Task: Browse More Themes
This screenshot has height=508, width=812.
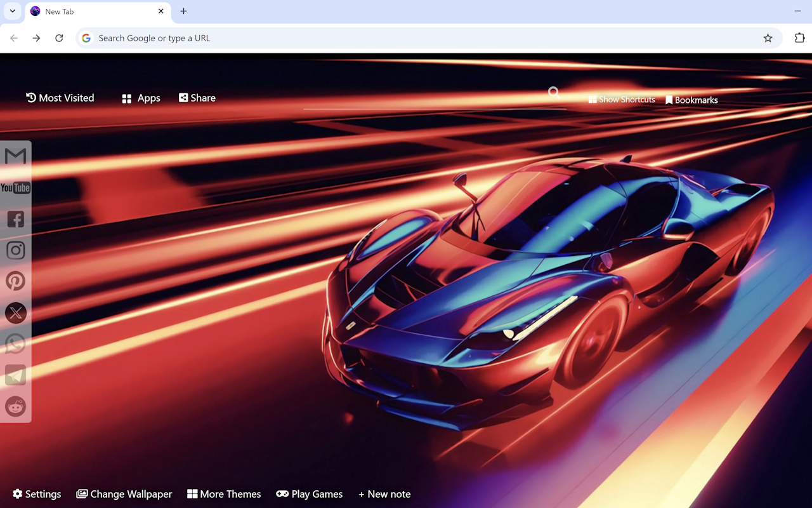Action: click(224, 493)
